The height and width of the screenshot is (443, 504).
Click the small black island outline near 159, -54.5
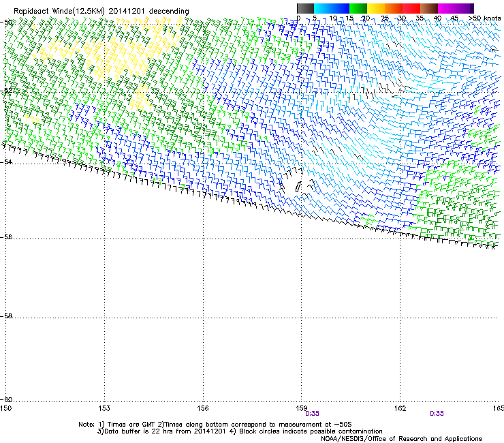[298, 187]
